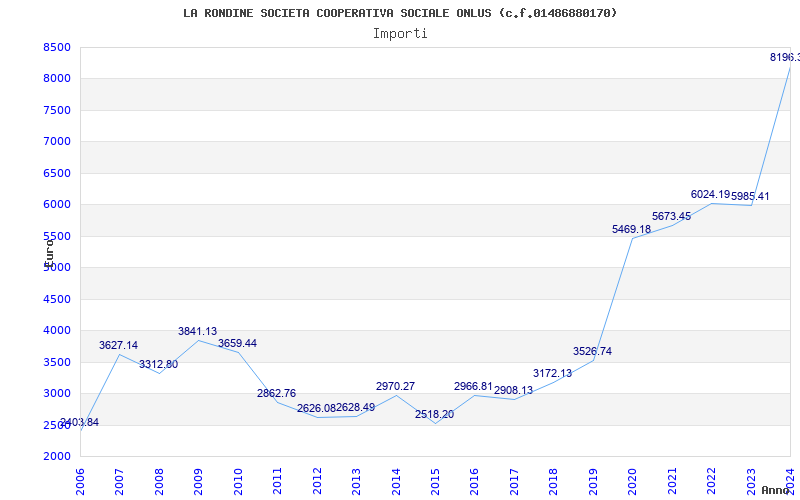The image size is (800, 500).
Task: Select the 3659.44 data label
Action: pos(237,343)
